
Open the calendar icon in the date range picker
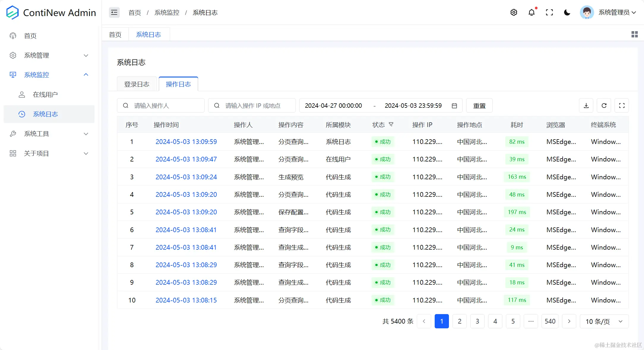pyautogui.click(x=454, y=105)
